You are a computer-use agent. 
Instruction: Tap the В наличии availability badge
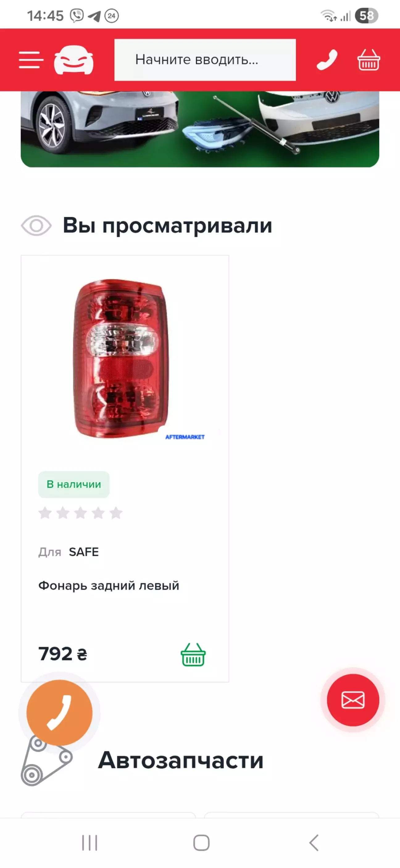point(74,484)
